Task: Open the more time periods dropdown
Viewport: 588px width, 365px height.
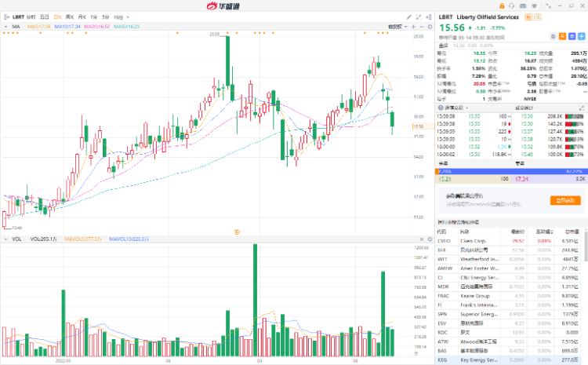Action: (x=128, y=17)
